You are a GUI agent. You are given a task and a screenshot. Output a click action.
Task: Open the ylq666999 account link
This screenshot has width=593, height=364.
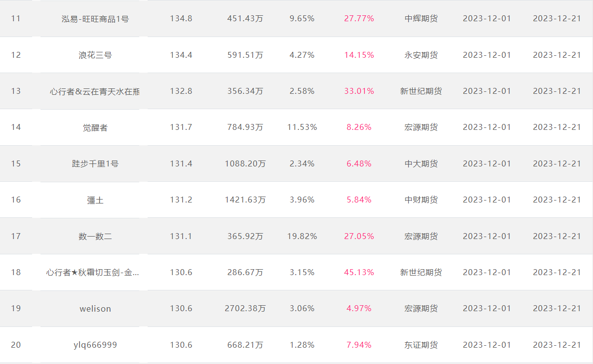[x=95, y=345]
